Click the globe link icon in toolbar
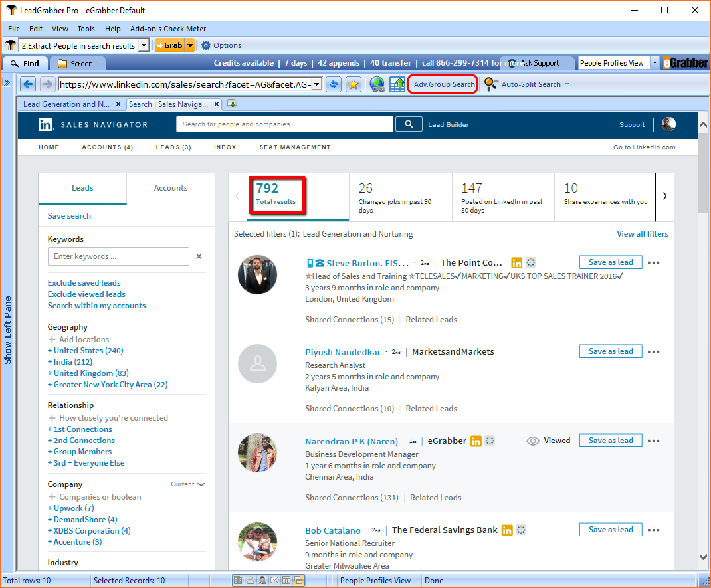 coord(377,84)
